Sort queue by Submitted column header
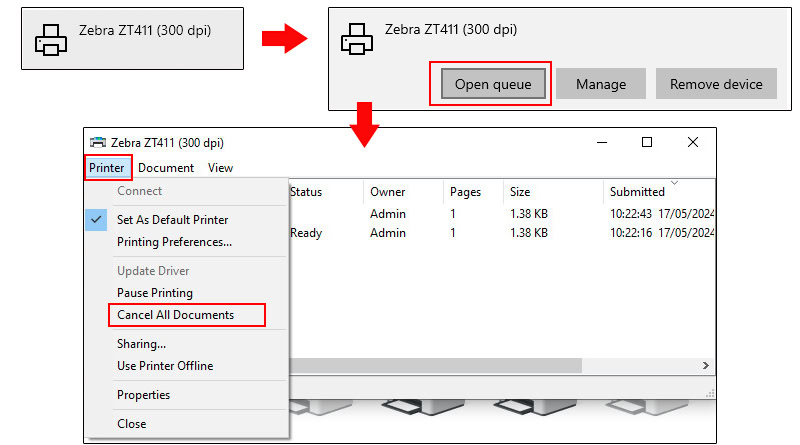Image resolution: width=800 pixels, height=445 pixels. [x=637, y=192]
